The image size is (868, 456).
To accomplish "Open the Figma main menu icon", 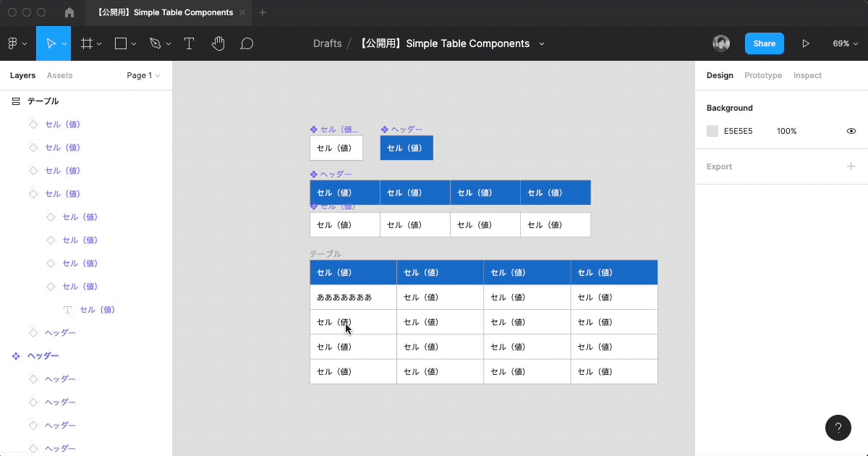I will pyautogui.click(x=13, y=43).
